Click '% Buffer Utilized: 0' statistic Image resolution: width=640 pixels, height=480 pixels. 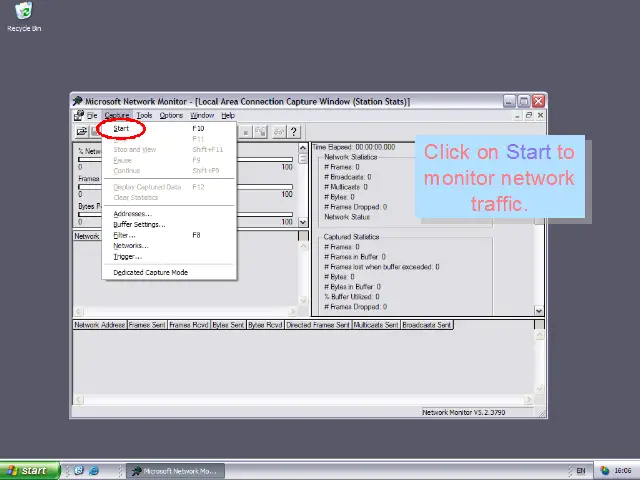click(x=352, y=297)
